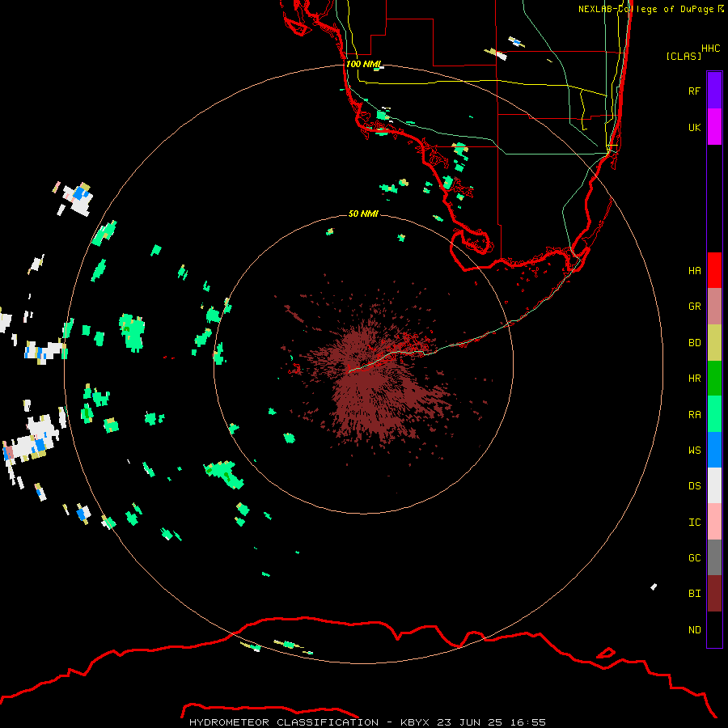Viewport: 728px width, 728px height.
Task: Click the HHC product label
Action: click(x=710, y=49)
